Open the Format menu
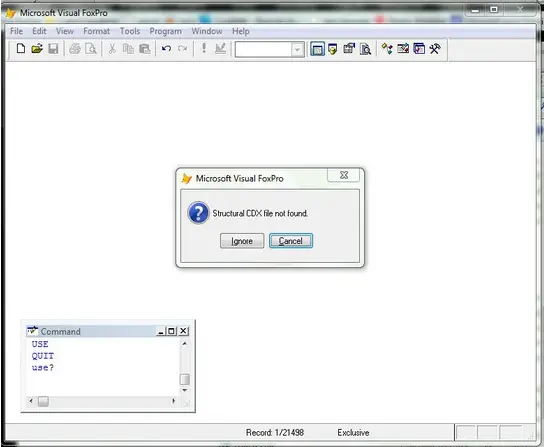Viewport: 544px width, 447px height. [x=96, y=31]
